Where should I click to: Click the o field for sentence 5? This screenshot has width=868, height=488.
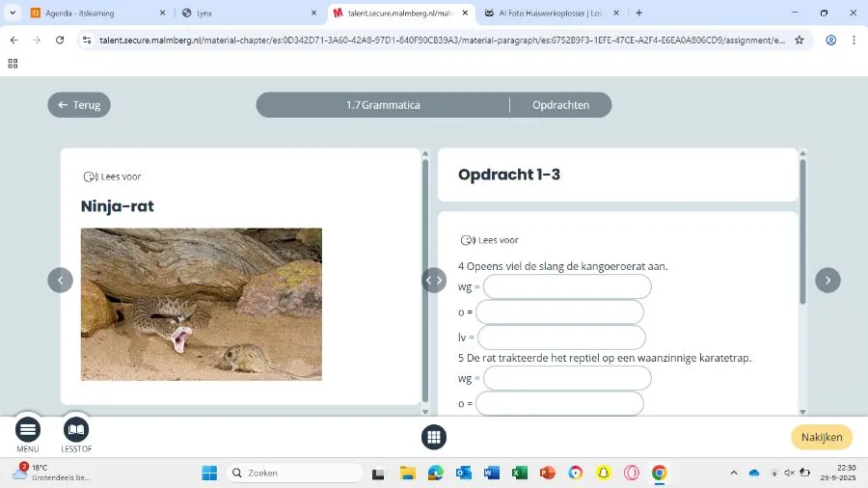559,403
